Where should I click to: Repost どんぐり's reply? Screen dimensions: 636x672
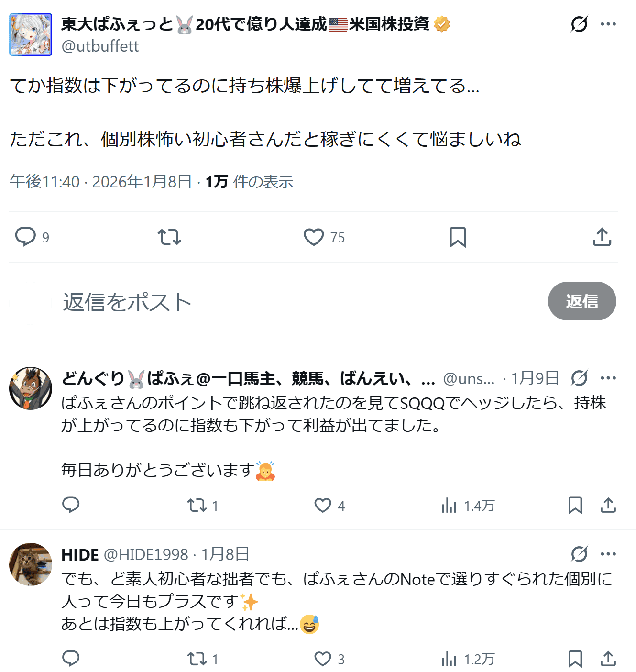202,506
